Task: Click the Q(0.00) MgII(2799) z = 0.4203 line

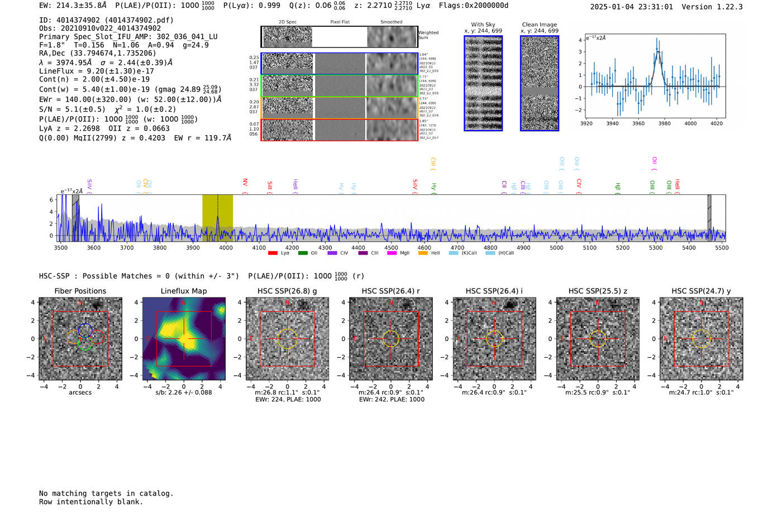Action: click(x=102, y=138)
